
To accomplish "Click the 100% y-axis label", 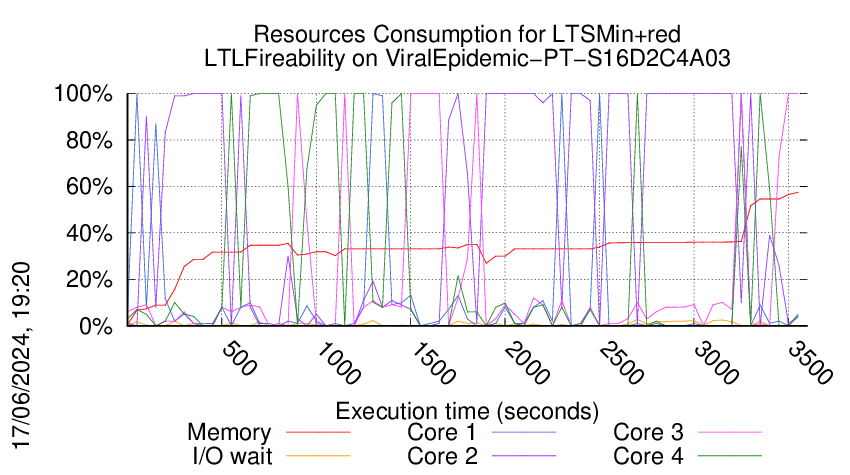I will pyautogui.click(x=83, y=94).
